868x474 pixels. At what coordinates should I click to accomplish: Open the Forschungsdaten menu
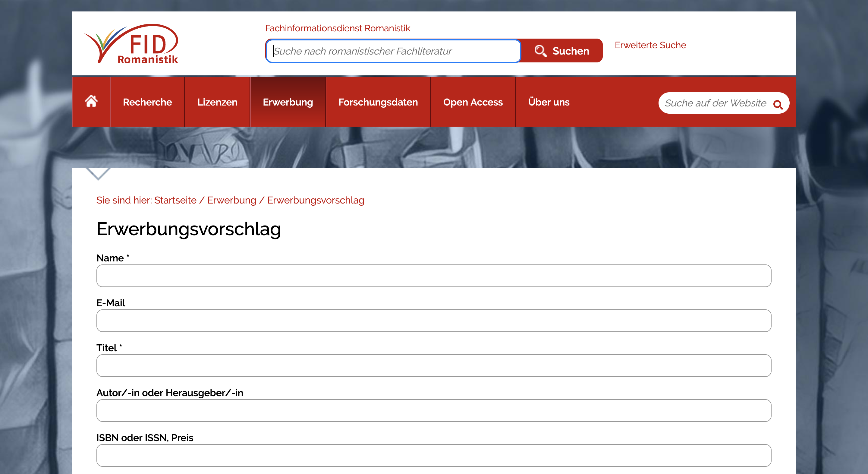378,102
